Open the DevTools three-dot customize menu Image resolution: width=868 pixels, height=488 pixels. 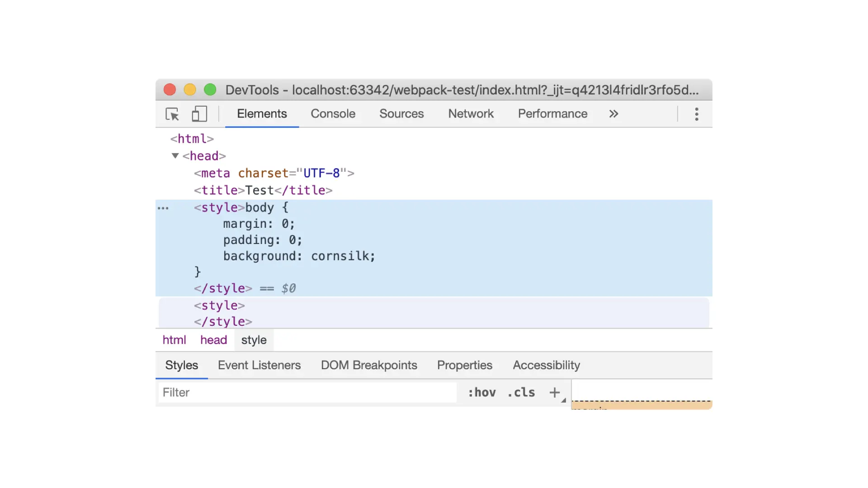tap(696, 114)
